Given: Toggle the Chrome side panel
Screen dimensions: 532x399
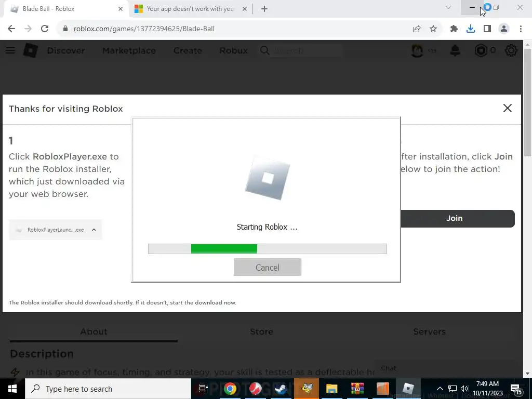Looking at the screenshot, I should coord(487,29).
